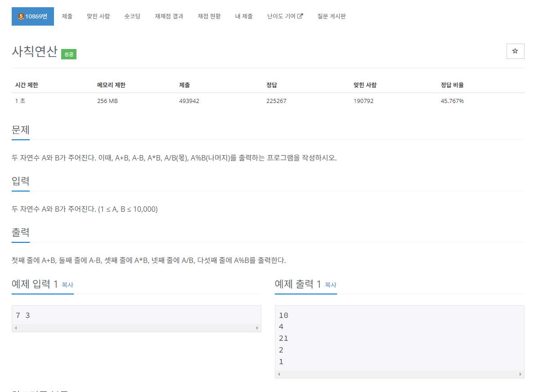Click the sample output first line '10'
The width and height of the screenshot is (534, 392).
[x=283, y=316]
